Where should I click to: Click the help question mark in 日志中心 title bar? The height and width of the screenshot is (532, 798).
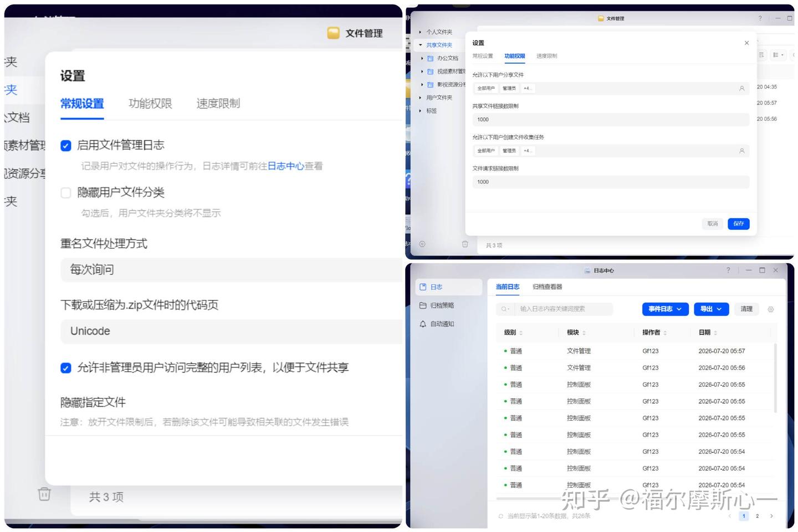[728, 270]
